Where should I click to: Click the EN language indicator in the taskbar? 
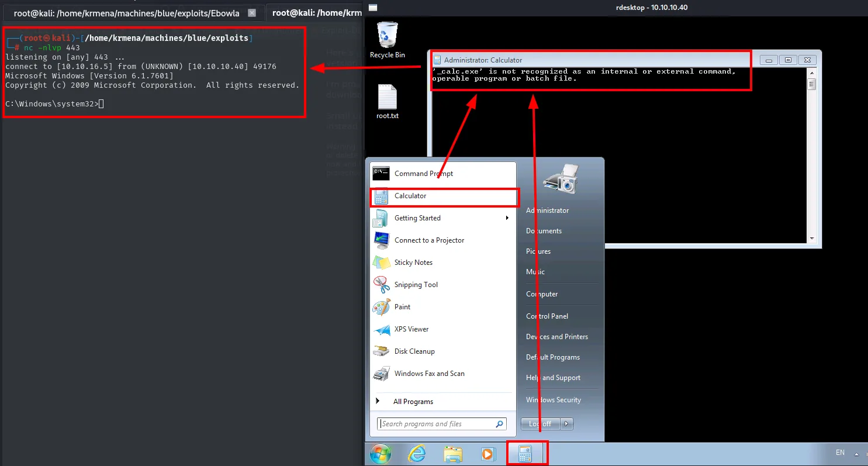click(841, 453)
